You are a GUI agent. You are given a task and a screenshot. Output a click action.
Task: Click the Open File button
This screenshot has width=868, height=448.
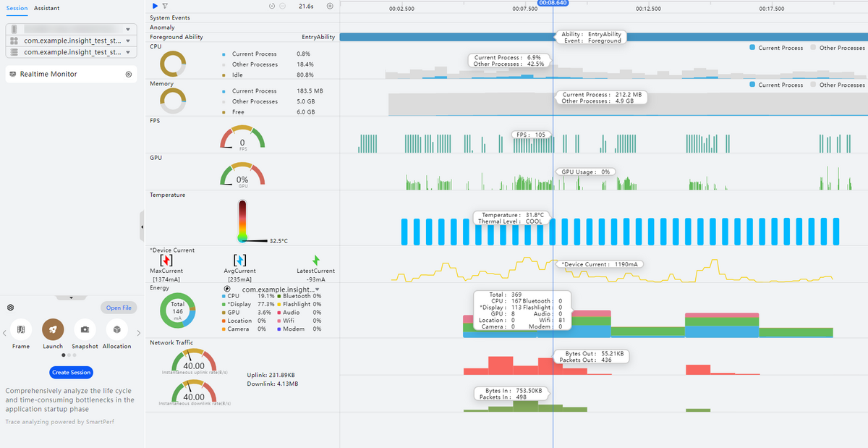pyautogui.click(x=118, y=308)
